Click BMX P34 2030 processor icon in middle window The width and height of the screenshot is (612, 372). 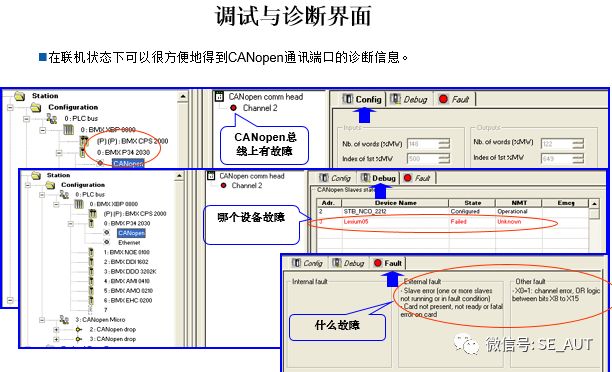(91, 223)
